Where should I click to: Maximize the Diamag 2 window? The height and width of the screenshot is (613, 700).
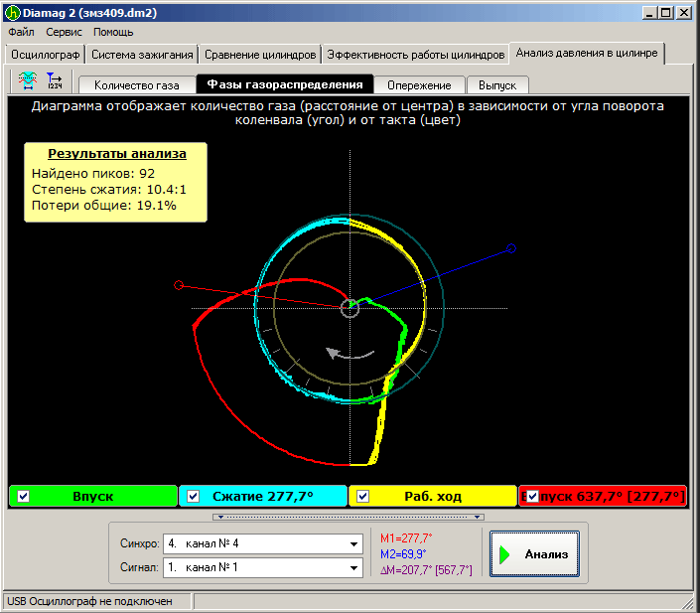click(665, 13)
